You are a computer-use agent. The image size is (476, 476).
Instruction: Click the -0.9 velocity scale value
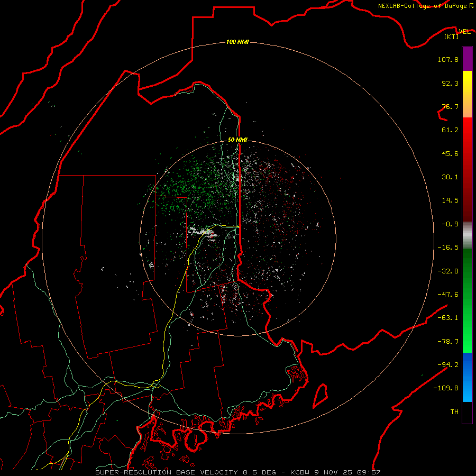click(450, 224)
